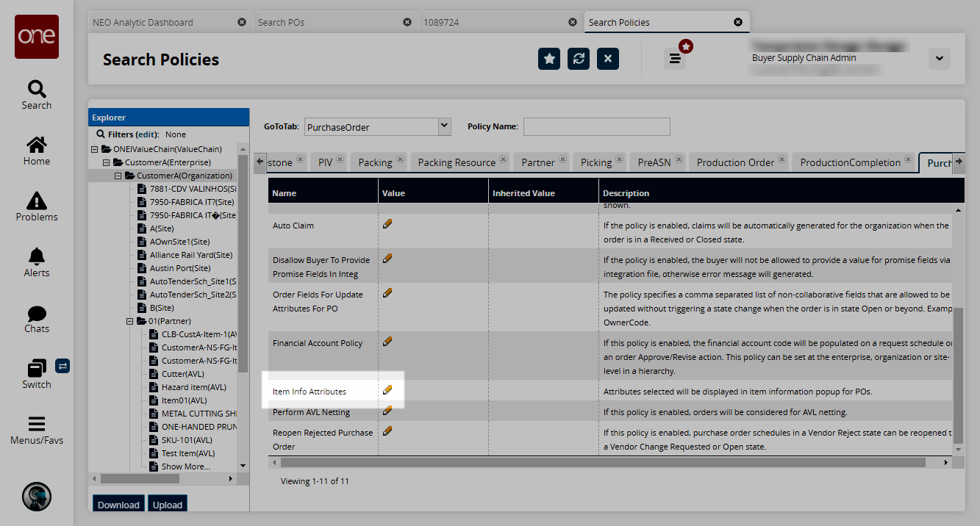Close the NEO Analytic Dashboard tab

click(242, 22)
